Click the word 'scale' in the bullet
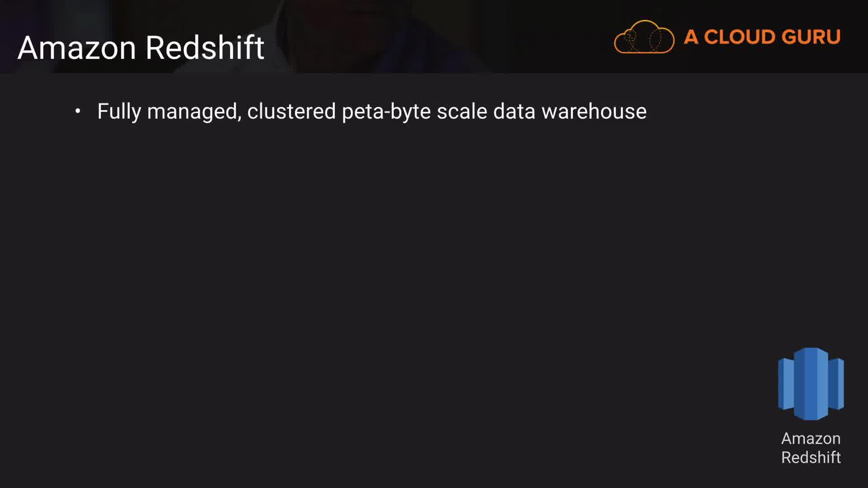Image resolution: width=868 pixels, height=488 pixels. pos(462,112)
